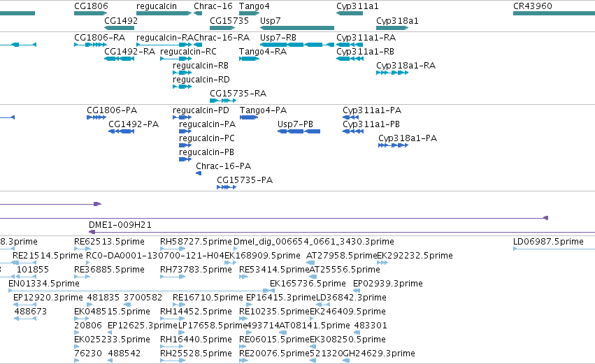
Task: Select the Tango4-RA transcript label
Action: (x=263, y=52)
